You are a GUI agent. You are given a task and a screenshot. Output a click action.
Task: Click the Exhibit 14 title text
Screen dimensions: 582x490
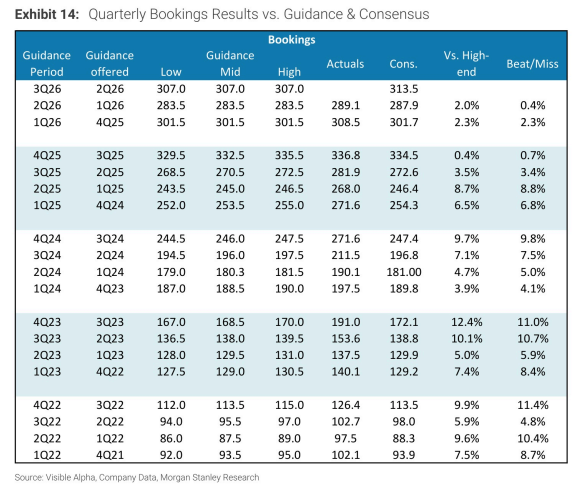tap(222, 14)
